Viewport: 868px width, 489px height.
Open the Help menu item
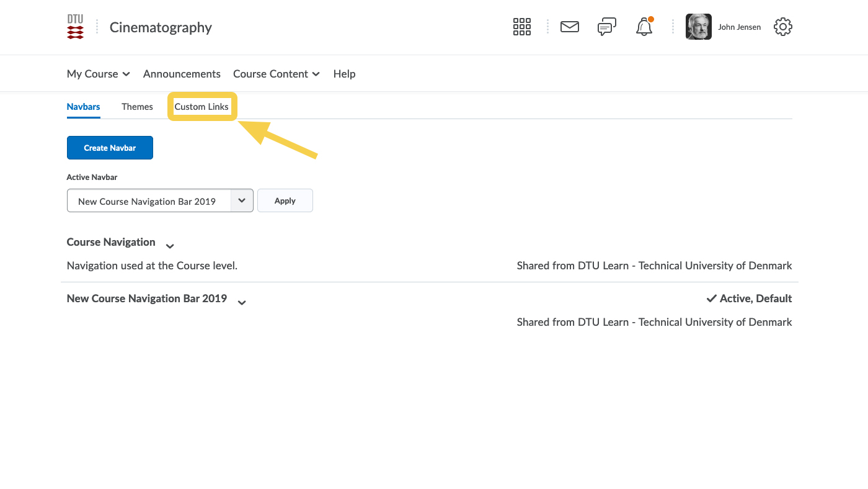344,74
